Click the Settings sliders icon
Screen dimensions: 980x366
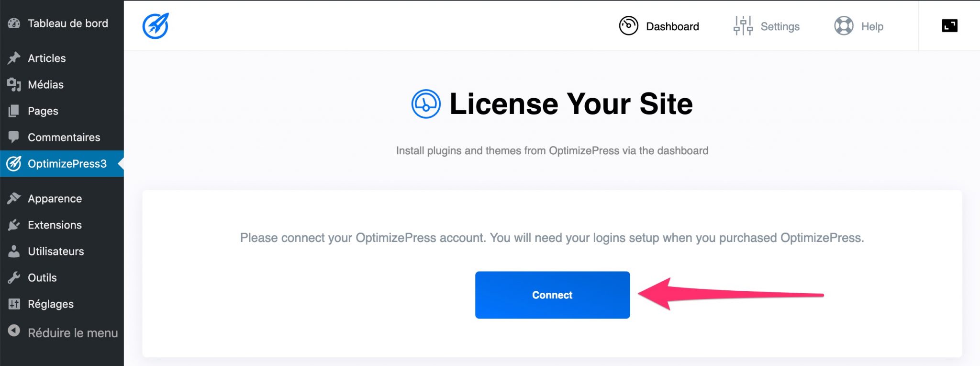click(x=743, y=26)
